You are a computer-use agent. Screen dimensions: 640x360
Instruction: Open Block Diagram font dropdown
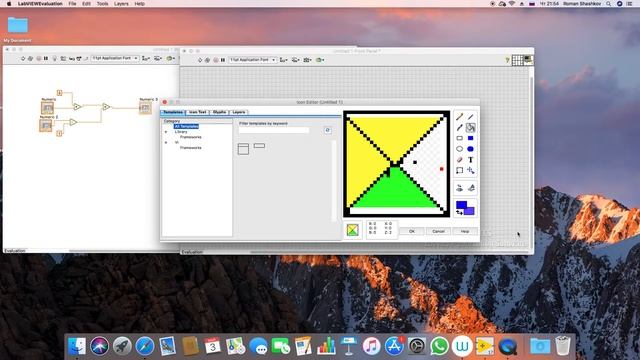pos(115,58)
